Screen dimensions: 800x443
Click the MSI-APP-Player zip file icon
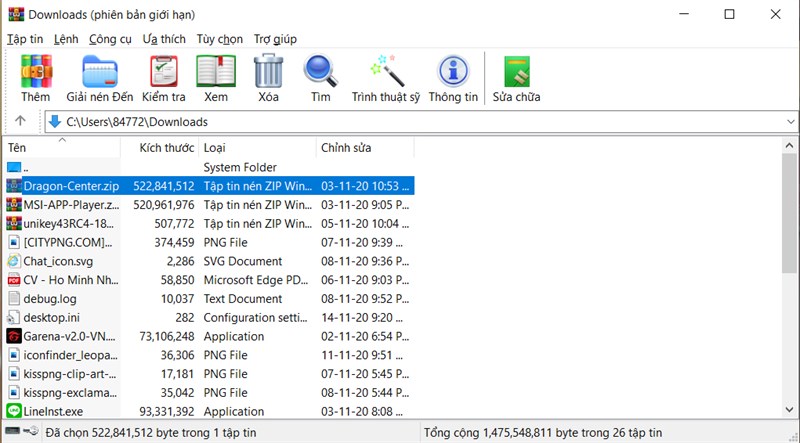tap(14, 205)
